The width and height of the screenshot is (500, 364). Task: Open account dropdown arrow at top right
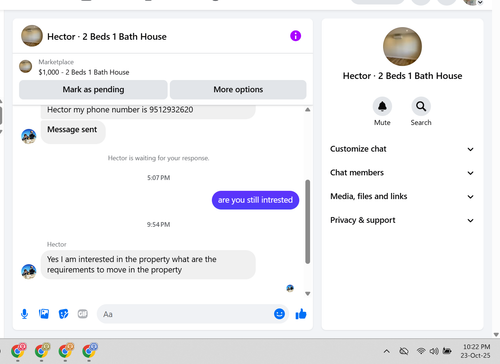click(x=480, y=2)
